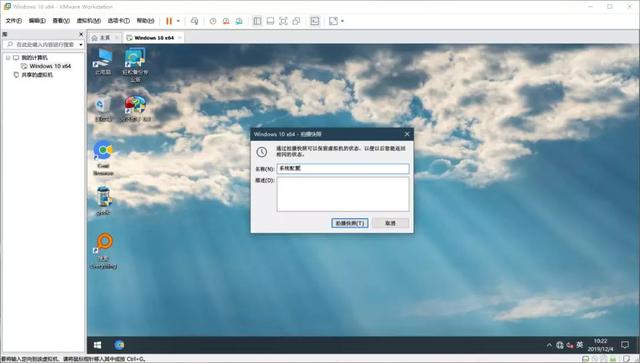Screen dimensions: 640x363
Task: Click the snapshot name input field
Action: (343, 169)
